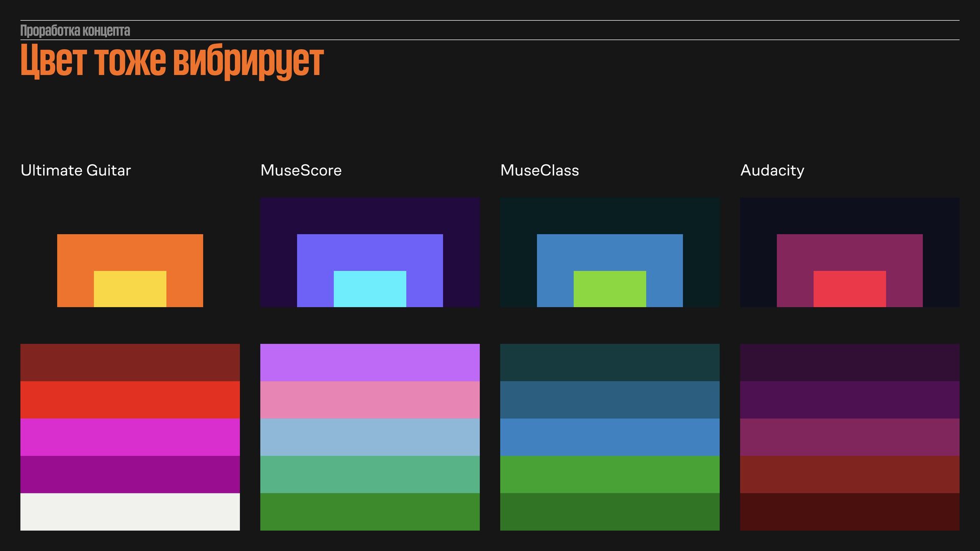Click the brick red stripe in Audacity palette

[849, 474]
